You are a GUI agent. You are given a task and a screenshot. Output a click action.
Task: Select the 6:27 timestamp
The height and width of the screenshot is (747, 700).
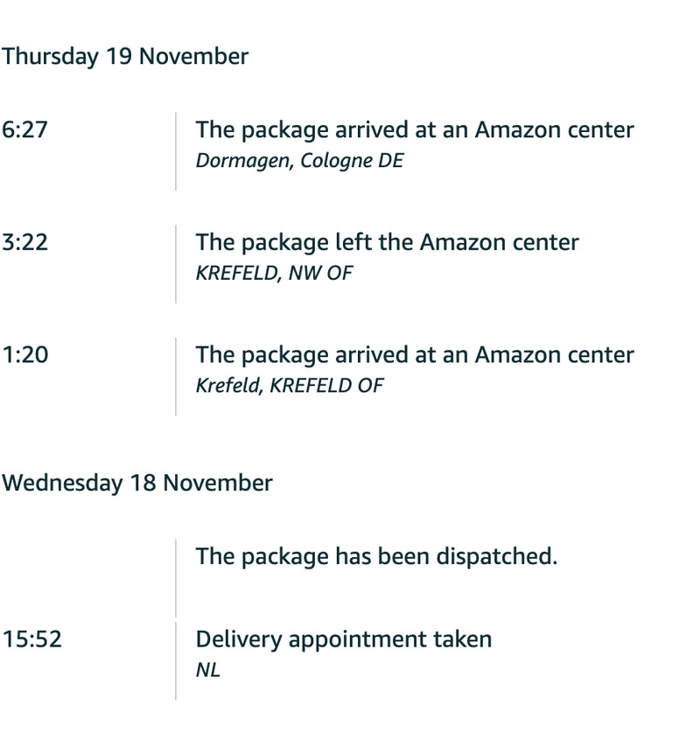(24, 130)
